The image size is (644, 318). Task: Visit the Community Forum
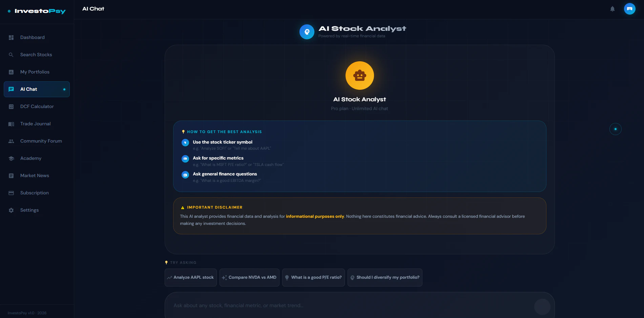coord(37,141)
